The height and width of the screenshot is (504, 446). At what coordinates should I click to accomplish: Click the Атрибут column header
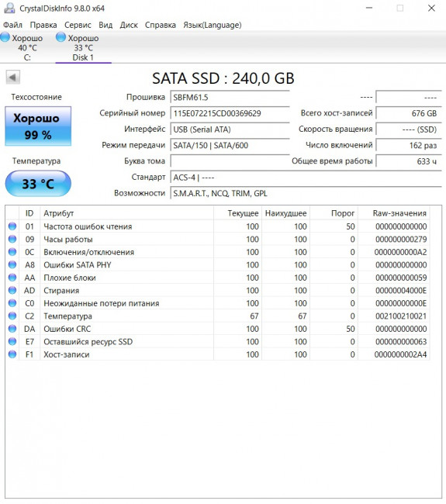click(126, 213)
